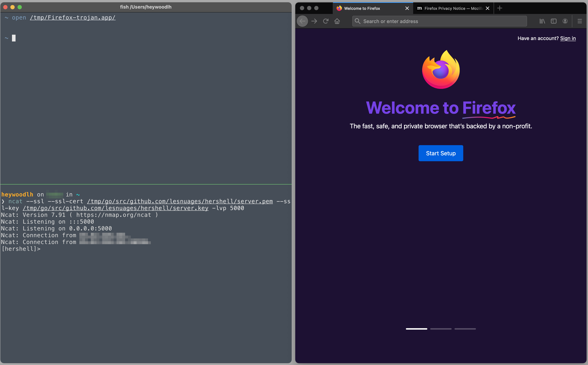Open the hamburger application menu
The image size is (588, 365).
pos(580,21)
